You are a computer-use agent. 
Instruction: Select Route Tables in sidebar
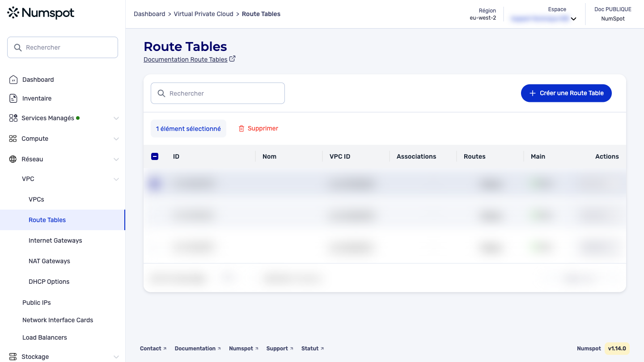click(x=63, y=220)
